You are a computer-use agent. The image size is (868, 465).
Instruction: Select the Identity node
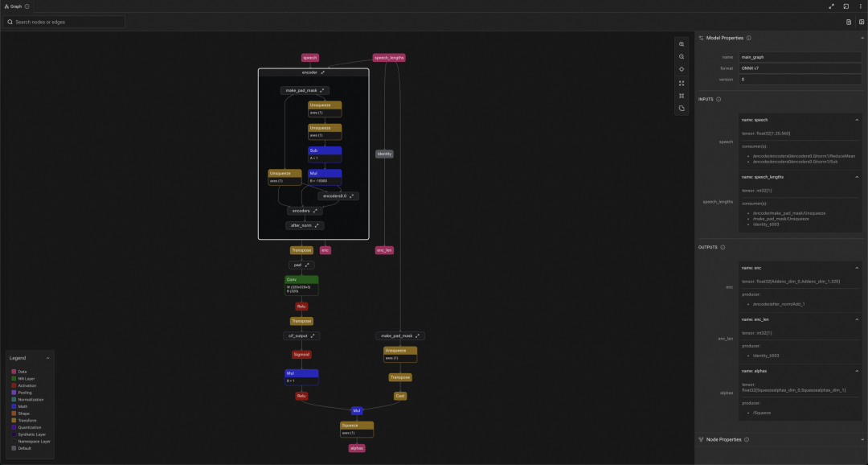coord(384,154)
